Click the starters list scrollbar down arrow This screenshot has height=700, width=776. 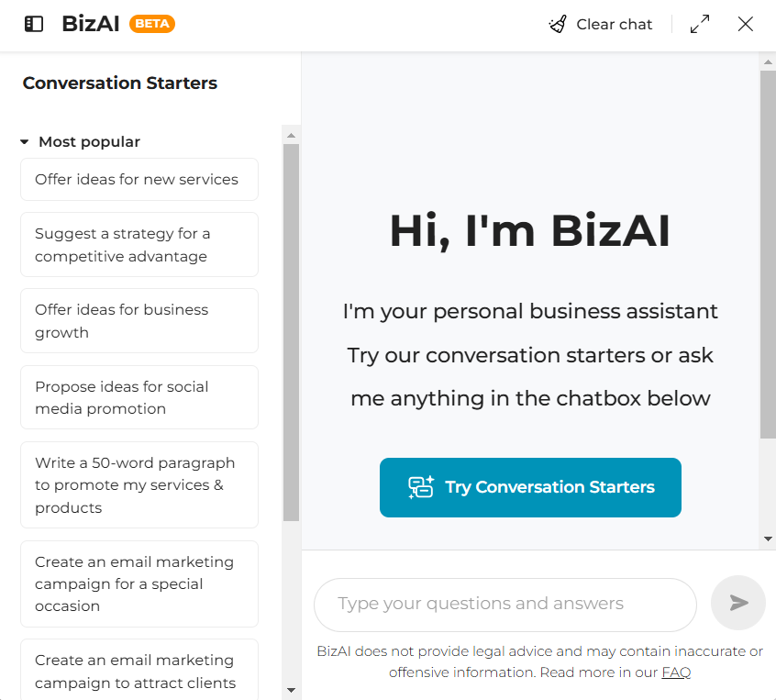(291, 690)
